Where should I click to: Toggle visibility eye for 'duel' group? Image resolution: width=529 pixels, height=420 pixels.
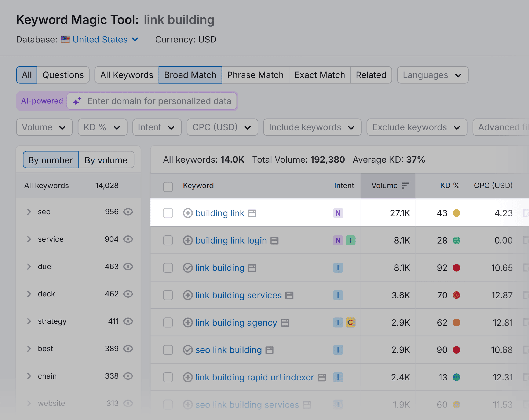pos(128,267)
